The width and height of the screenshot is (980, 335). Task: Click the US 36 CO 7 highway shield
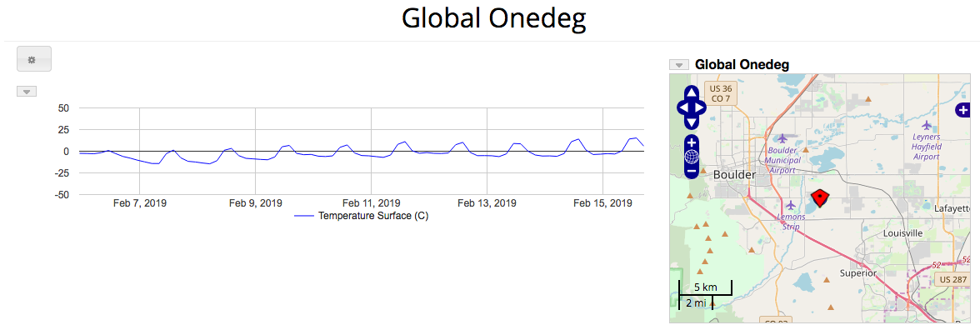point(722,92)
